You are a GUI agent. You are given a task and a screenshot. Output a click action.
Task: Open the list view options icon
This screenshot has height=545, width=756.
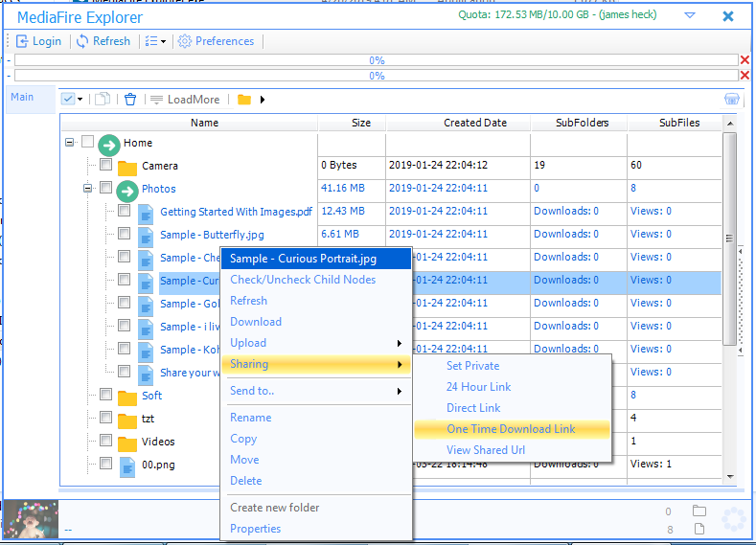point(151,41)
